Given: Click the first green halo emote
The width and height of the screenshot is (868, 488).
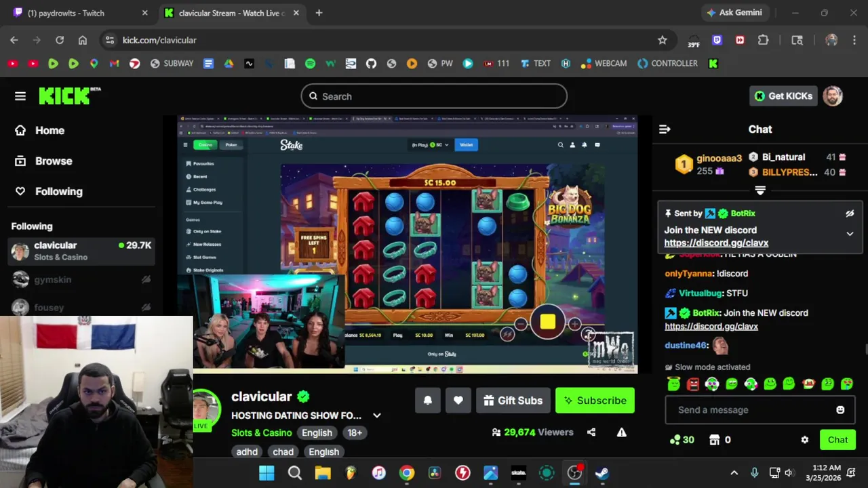Looking at the screenshot, I should point(673,384).
